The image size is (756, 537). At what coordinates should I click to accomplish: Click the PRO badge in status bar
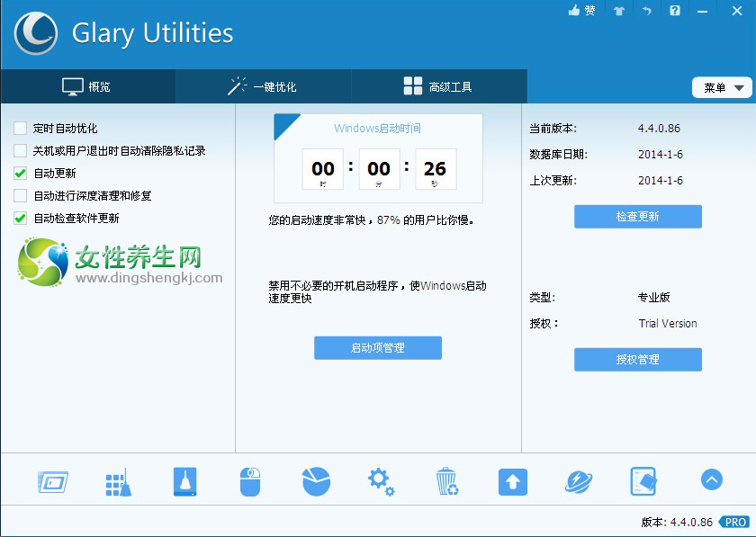coord(734,522)
